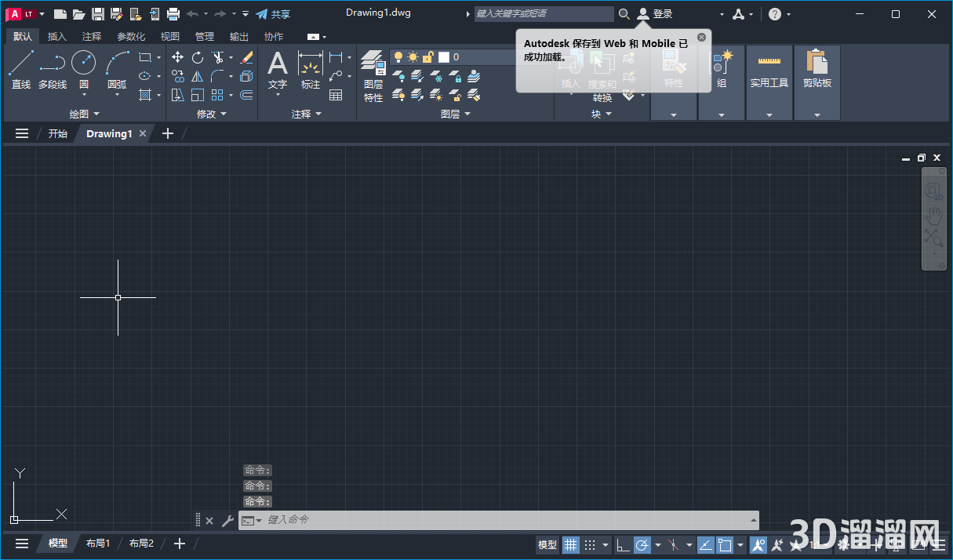953x560 pixels.
Task: Toggle snap mode dots in status bar
Action: [x=590, y=545]
